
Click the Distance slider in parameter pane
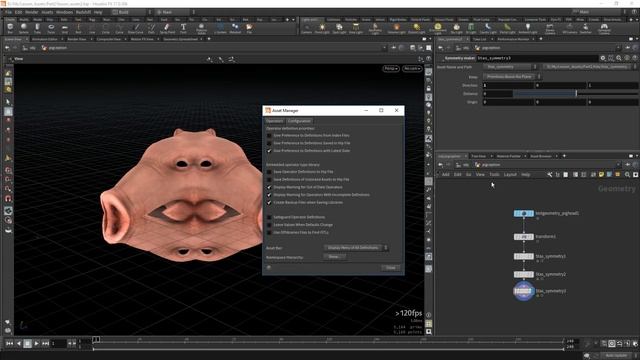576,93
